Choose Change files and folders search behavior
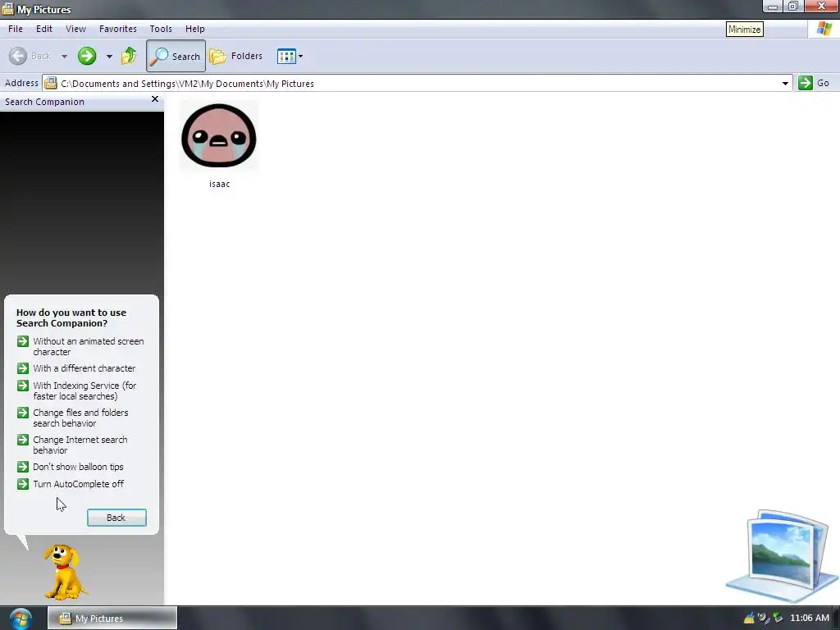The image size is (840, 630). click(x=80, y=418)
